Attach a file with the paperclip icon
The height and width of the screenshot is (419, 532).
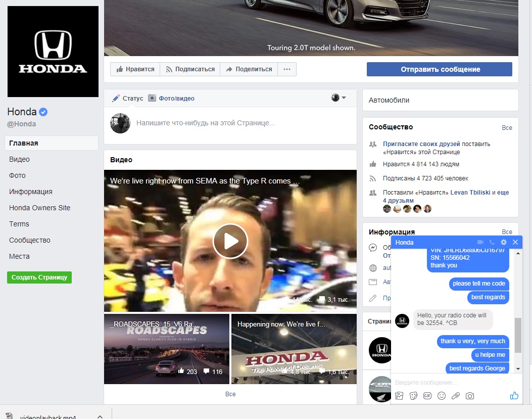click(456, 396)
